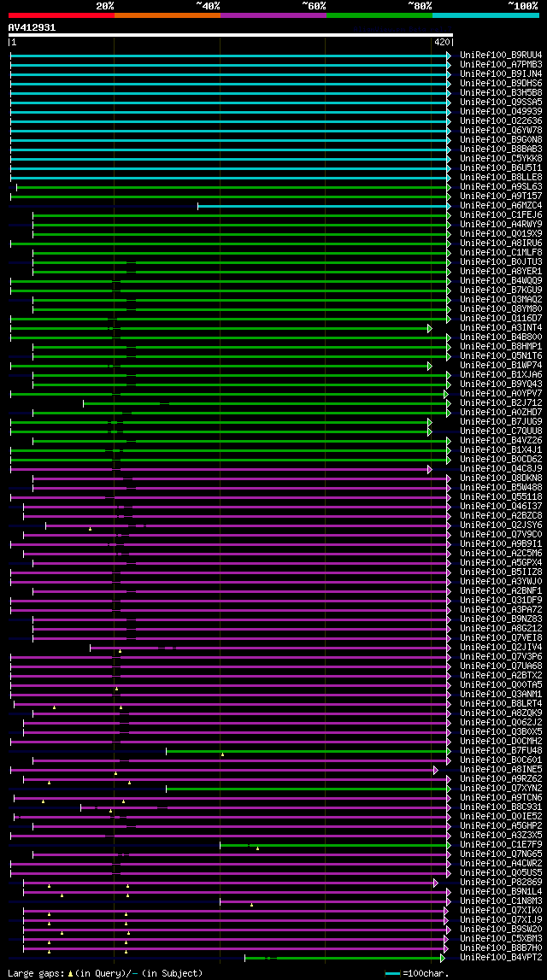Click the UniRef100_Q7UA68 label

(501, 666)
